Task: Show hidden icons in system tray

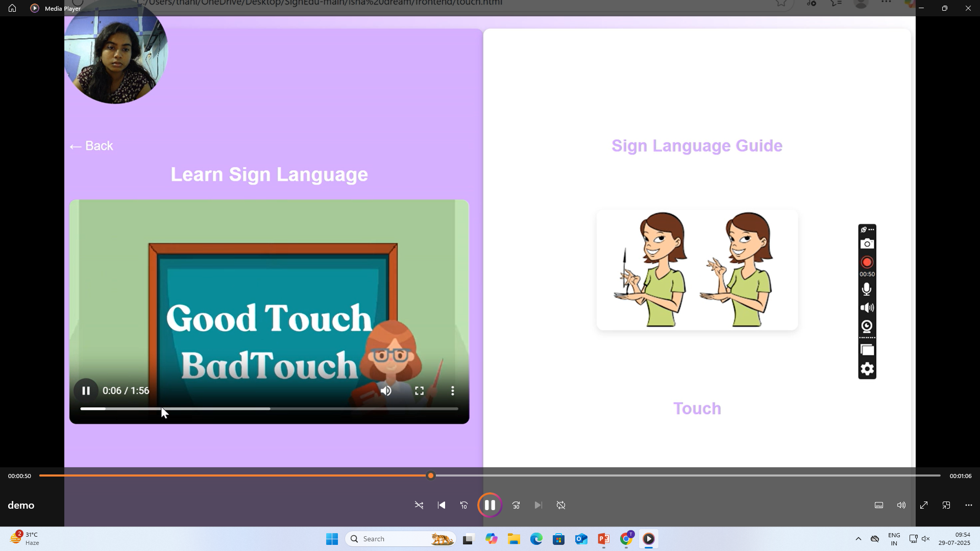Action: click(858, 539)
